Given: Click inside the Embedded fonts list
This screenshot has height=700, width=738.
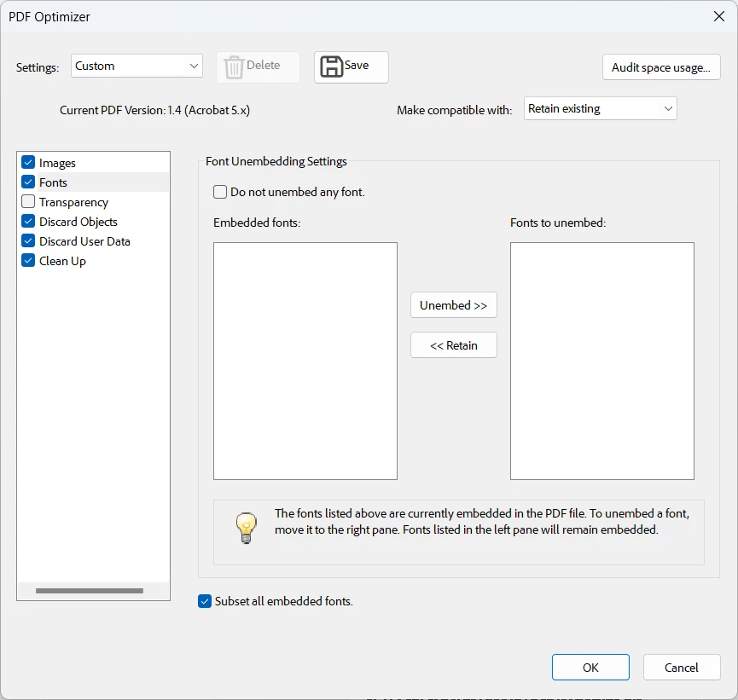Looking at the screenshot, I should (305, 362).
